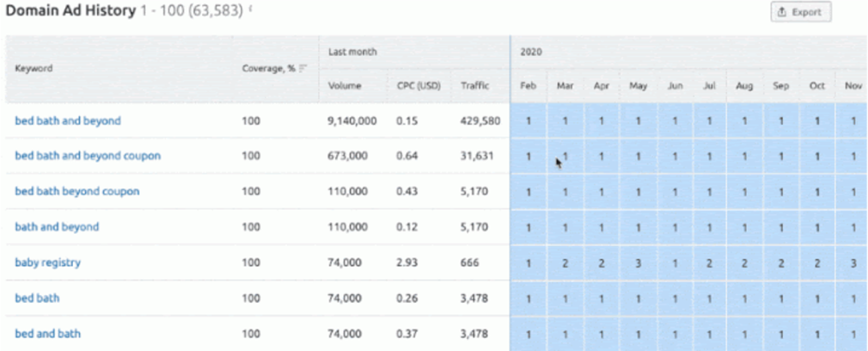The height and width of the screenshot is (351, 868).
Task: Click volume value 9,140,000
Action: coord(352,120)
